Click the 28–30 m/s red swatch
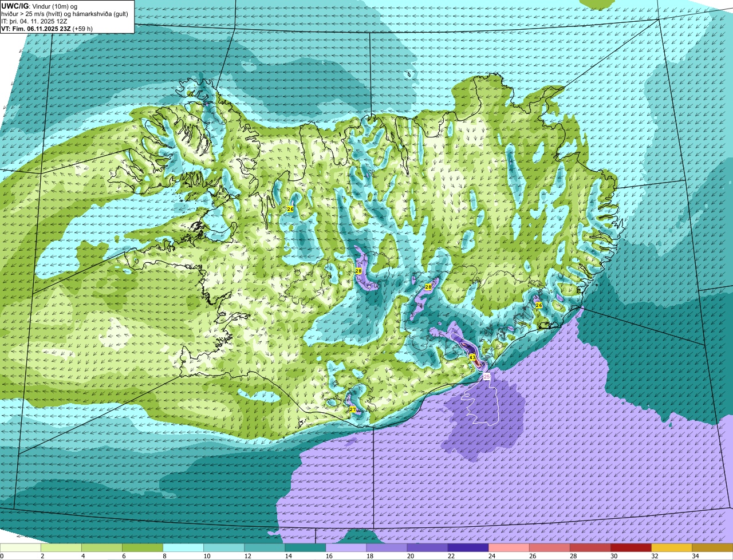Viewport: 733px width, 560px height. tap(590, 548)
